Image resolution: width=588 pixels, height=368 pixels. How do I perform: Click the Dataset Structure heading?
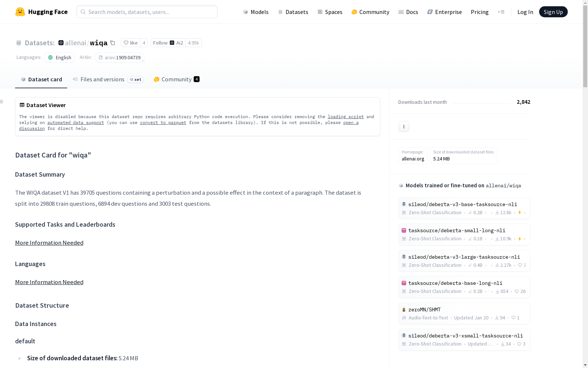pyautogui.click(x=42, y=305)
